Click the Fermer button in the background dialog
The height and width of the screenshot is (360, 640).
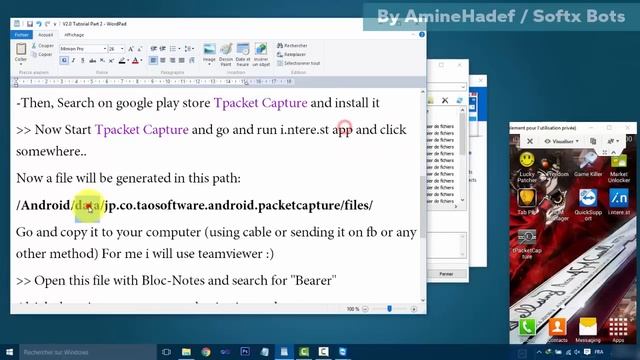[446, 274]
